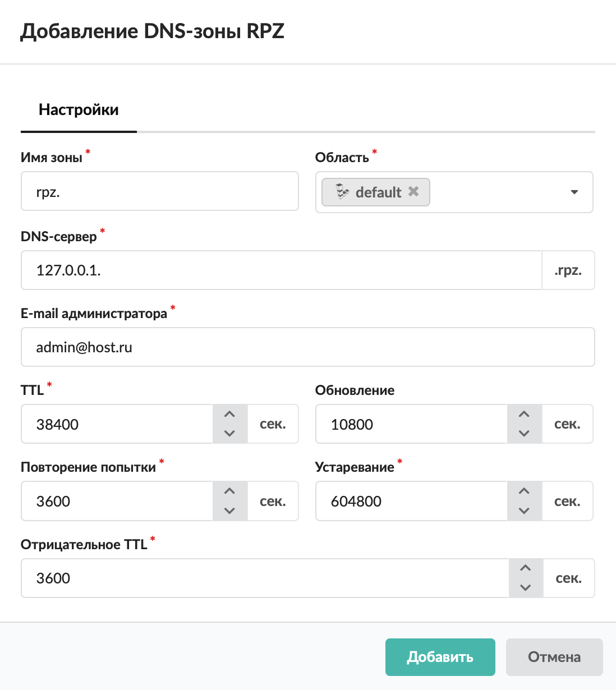616x690 pixels.
Task: Decrease the Отрицательное TTL value
Action: [526, 587]
